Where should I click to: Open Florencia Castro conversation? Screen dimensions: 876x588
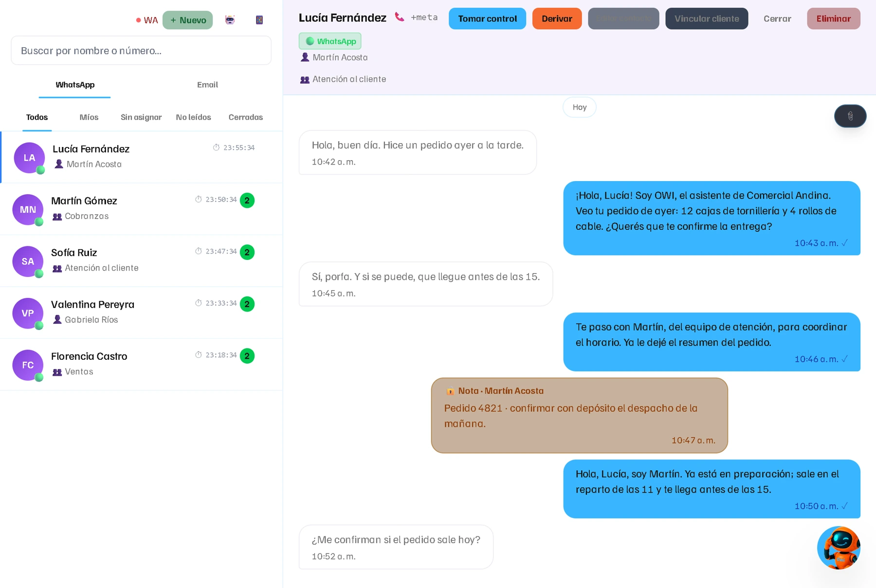point(141,365)
